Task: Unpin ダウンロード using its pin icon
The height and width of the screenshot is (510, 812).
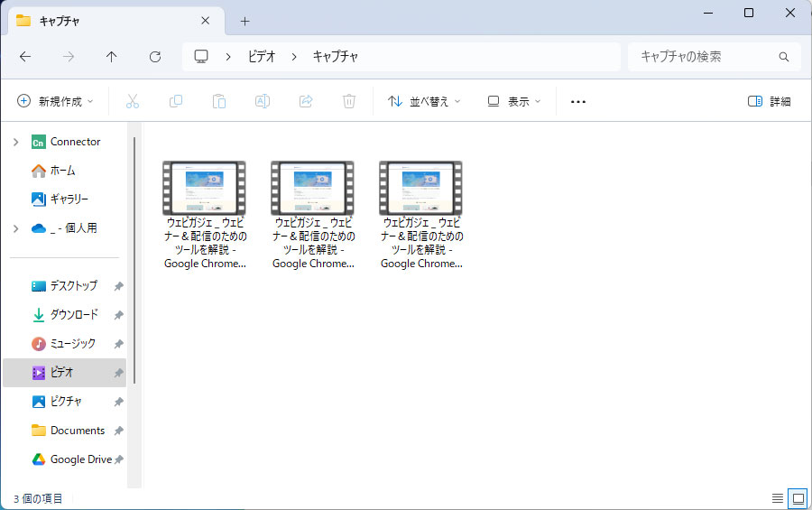Action: pyautogui.click(x=118, y=315)
